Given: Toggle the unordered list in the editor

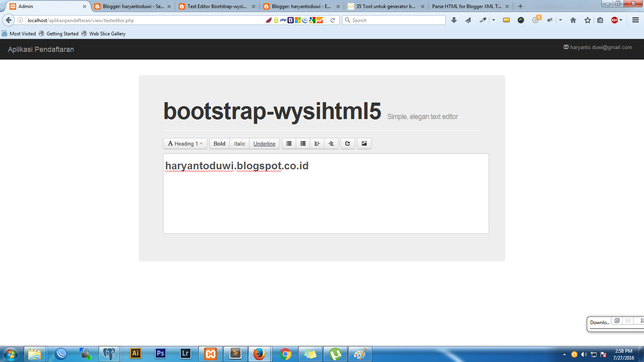Looking at the screenshot, I should pos(289,143).
